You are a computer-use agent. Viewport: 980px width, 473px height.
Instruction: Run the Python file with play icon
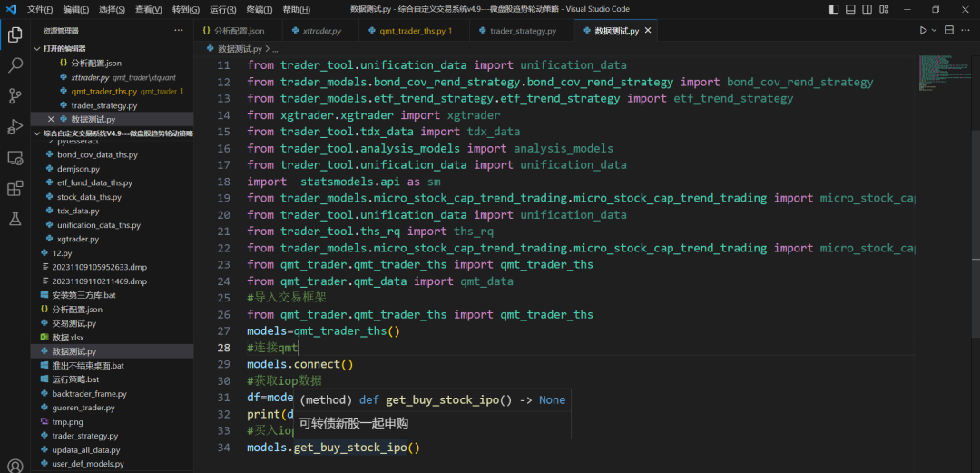pos(923,31)
